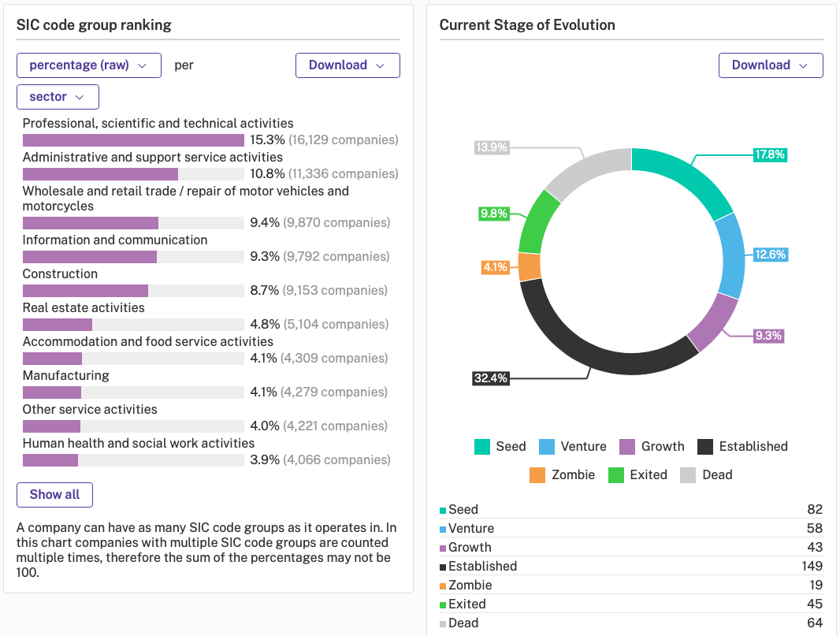The image size is (840, 636).
Task: Open Download menu in SIC code ranking
Action: 347,65
